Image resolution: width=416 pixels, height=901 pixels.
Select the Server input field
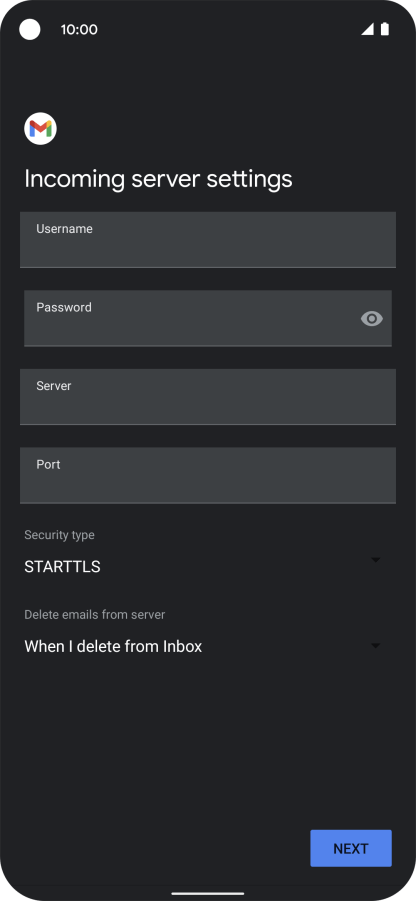click(208, 396)
